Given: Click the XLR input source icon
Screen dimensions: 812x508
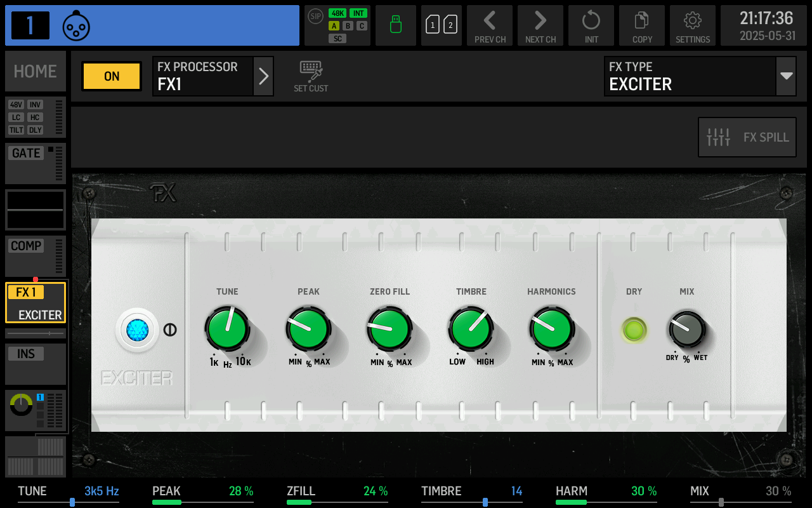Looking at the screenshot, I should point(76,25).
